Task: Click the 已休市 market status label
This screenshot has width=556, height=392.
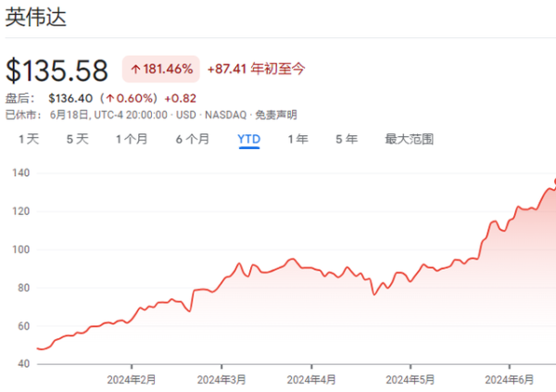Action: tap(23, 115)
